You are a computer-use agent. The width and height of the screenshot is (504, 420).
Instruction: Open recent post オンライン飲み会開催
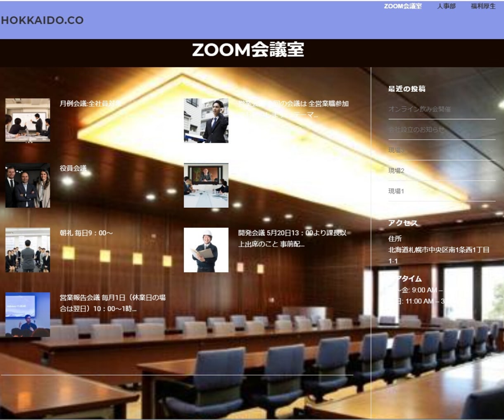tap(419, 109)
